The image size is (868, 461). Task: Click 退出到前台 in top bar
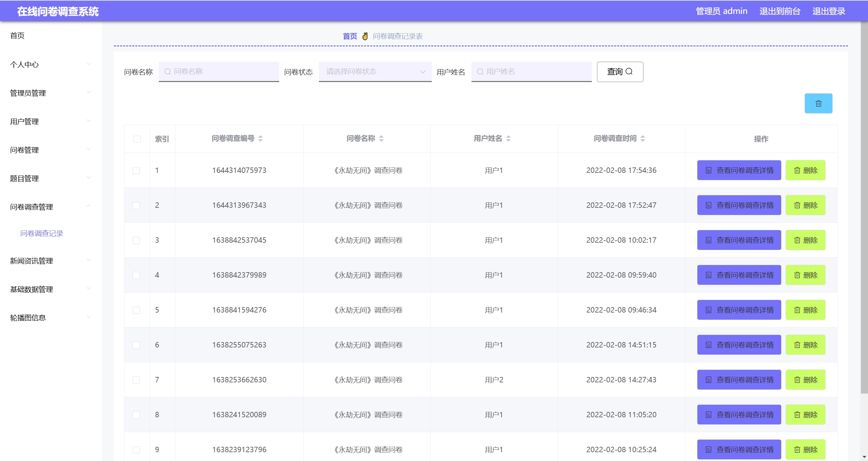[x=780, y=11]
